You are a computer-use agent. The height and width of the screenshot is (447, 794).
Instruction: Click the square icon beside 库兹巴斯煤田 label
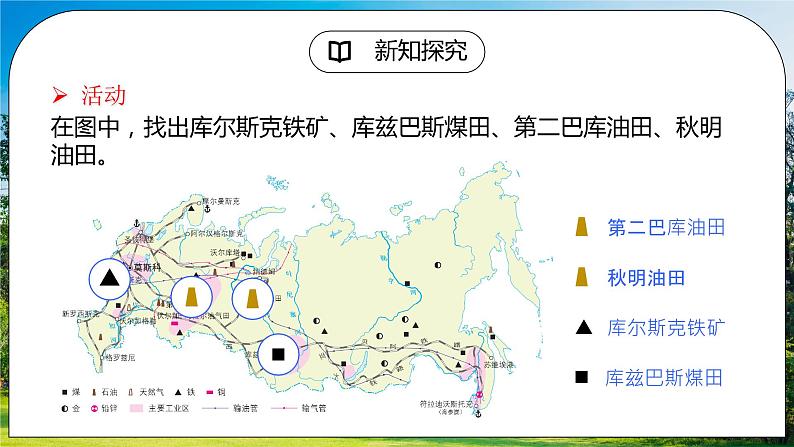[581, 377]
